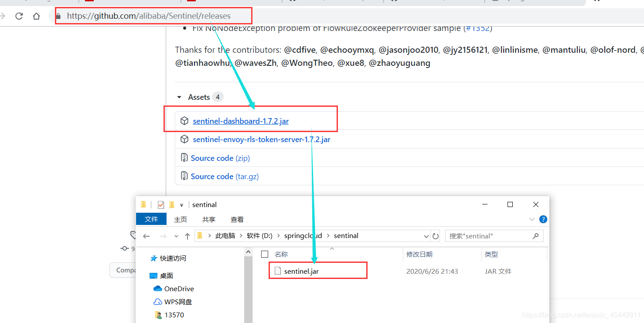Switch to 主页 ribbon tab
644x323 pixels.
[181, 219]
